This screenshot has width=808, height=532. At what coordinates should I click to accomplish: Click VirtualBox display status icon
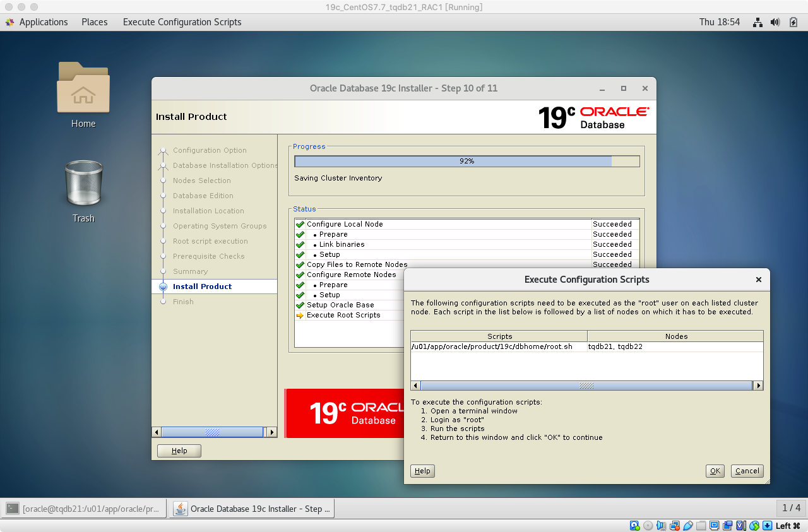coord(714,526)
